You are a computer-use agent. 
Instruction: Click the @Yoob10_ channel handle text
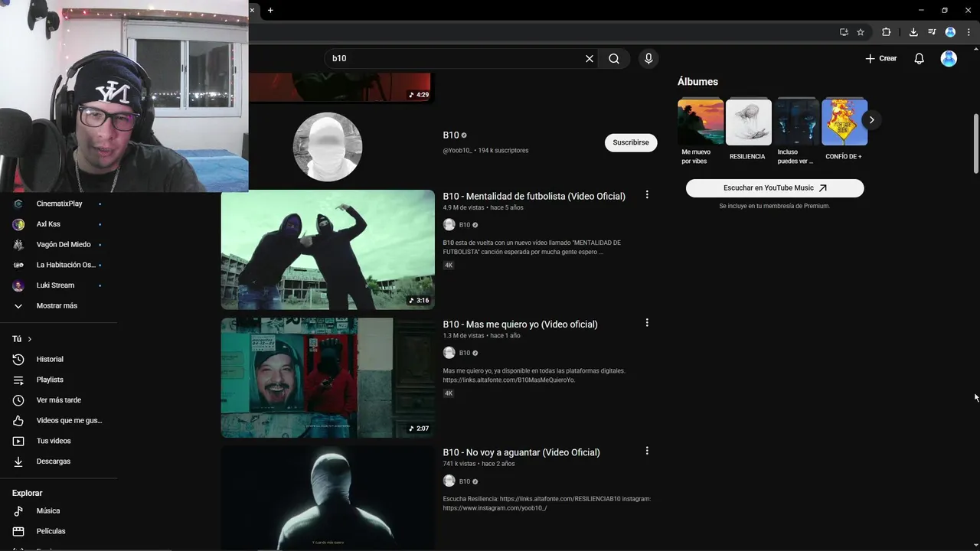457,151
